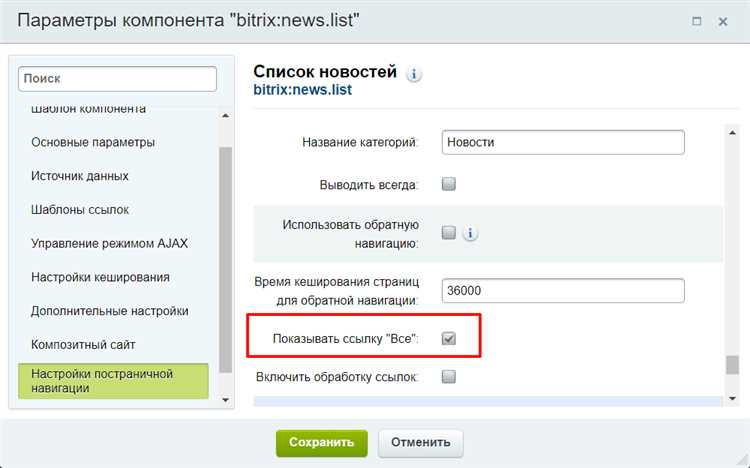Open Управление режимом AJAX section
Screen dimensions: 750x468
coord(110,243)
